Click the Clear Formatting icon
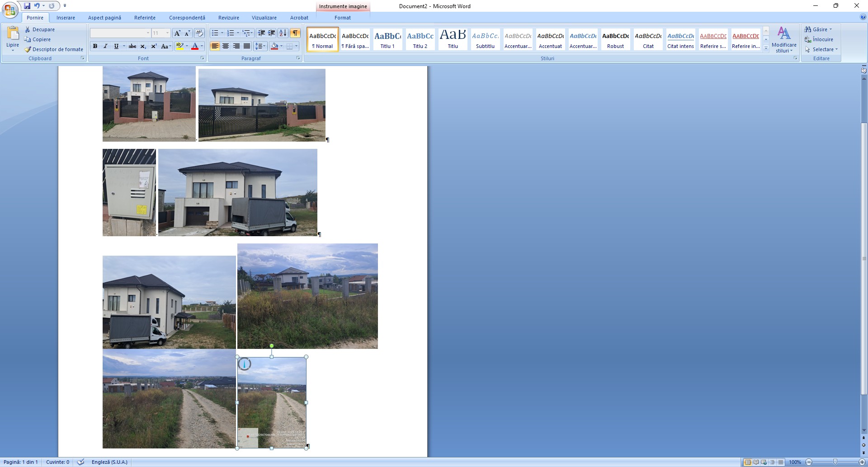The width and height of the screenshot is (868, 467). 199,33
